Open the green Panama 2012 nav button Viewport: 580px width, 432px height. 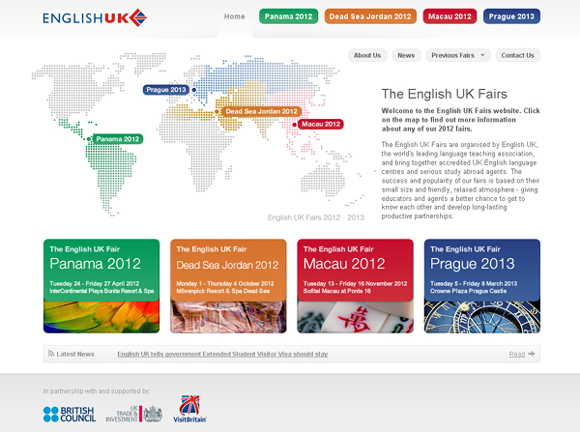point(289,17)
